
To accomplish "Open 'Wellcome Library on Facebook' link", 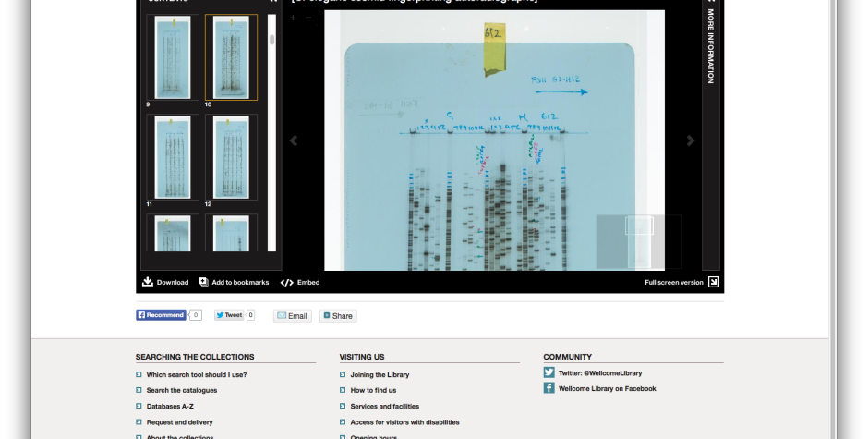I will 608,388.
